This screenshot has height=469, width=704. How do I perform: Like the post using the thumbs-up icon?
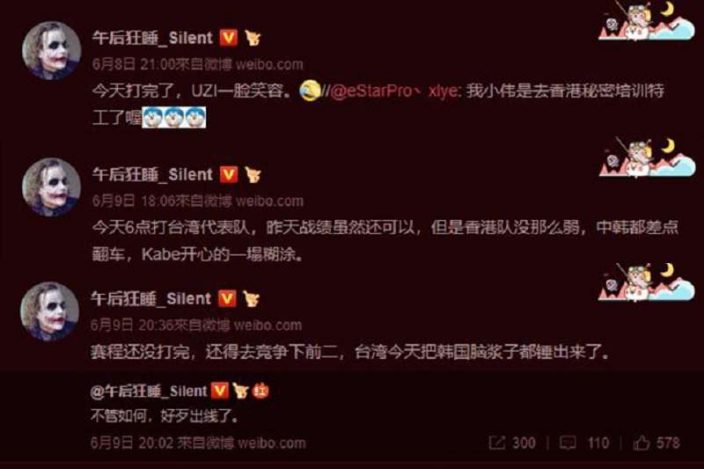coord(641,443)
